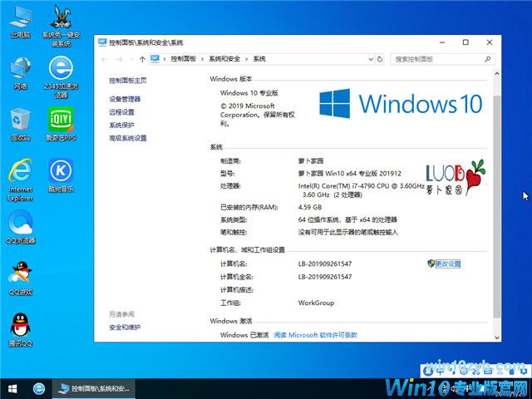Go forward using the forward arrow
The height and width of the screenshot is (399, 532).
pos(120,59)
